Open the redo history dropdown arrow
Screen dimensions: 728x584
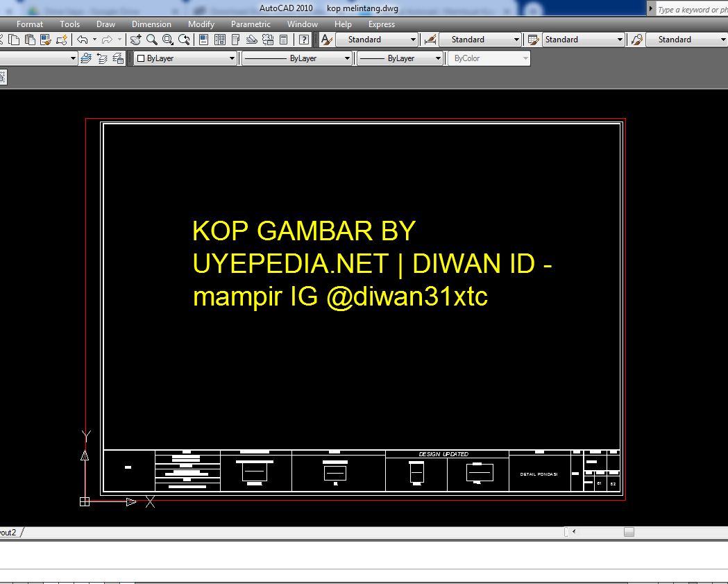click(119, 40)
